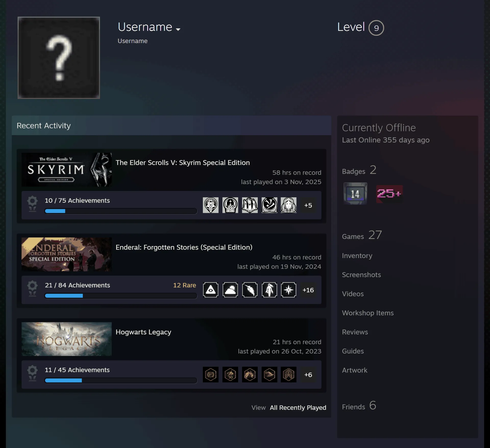Click the Enderal cloud and sun achievement icon
Screen dimensions: 490x448
coord(230,290)
